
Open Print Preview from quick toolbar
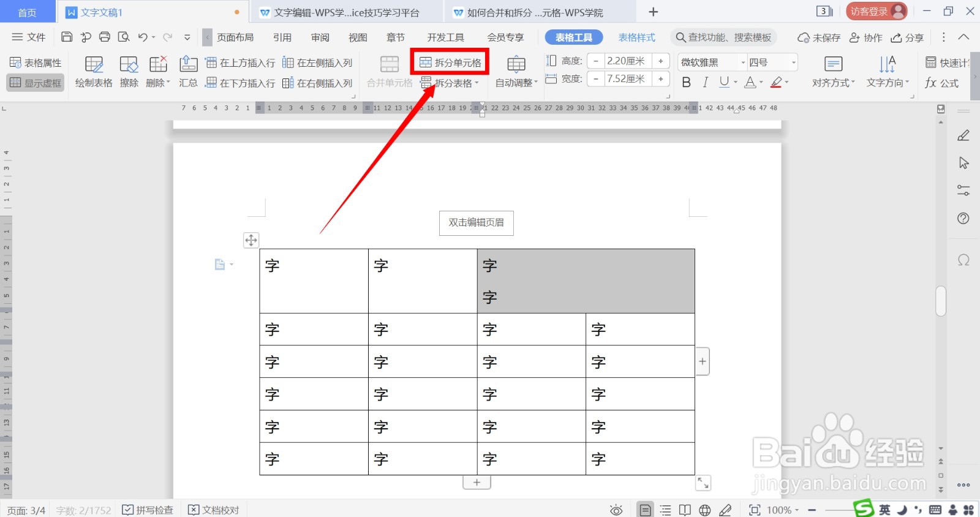[124, 37]
